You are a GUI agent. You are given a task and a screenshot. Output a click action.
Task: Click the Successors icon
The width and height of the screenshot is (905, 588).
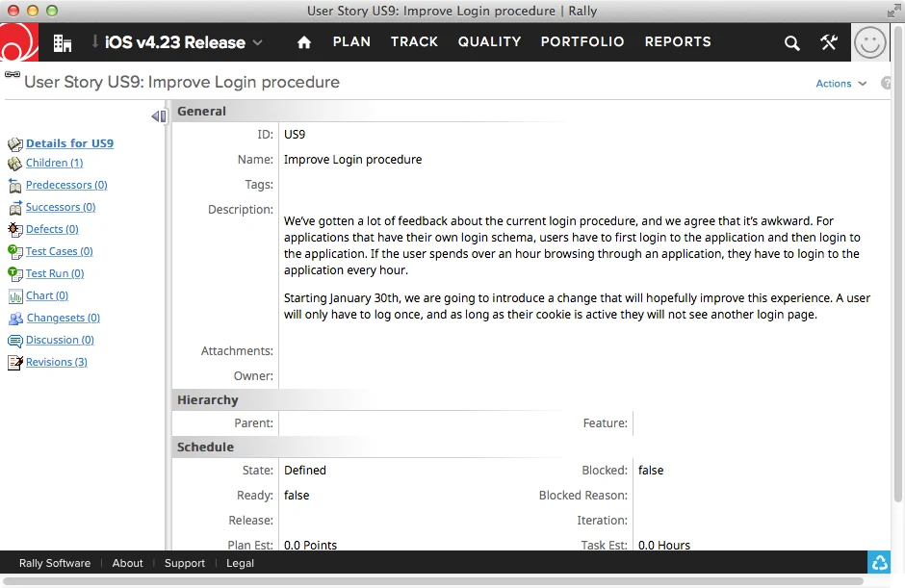tap(15, 208)
